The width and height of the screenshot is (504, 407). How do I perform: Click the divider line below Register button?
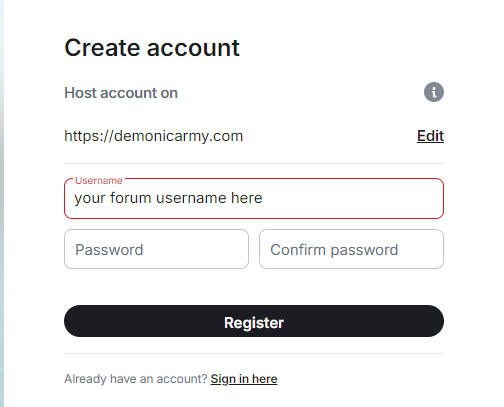pos(254,353)
